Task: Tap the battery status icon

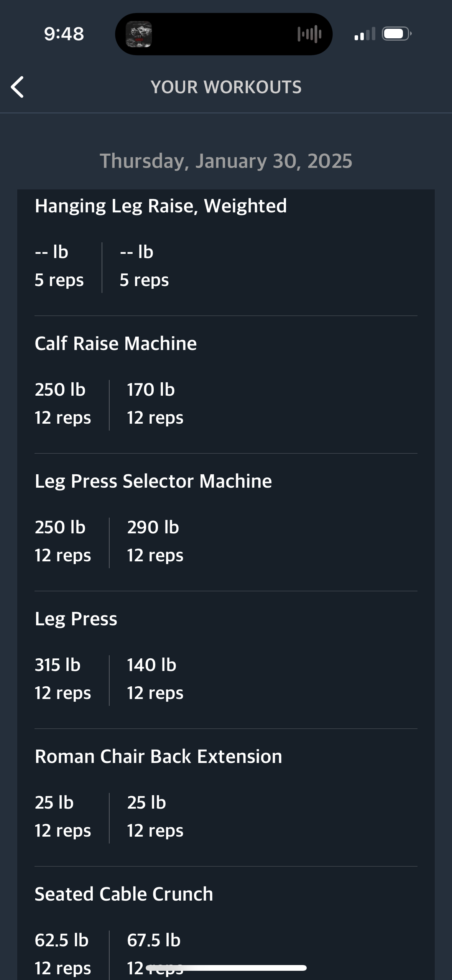Action: (x=396, y=34)
